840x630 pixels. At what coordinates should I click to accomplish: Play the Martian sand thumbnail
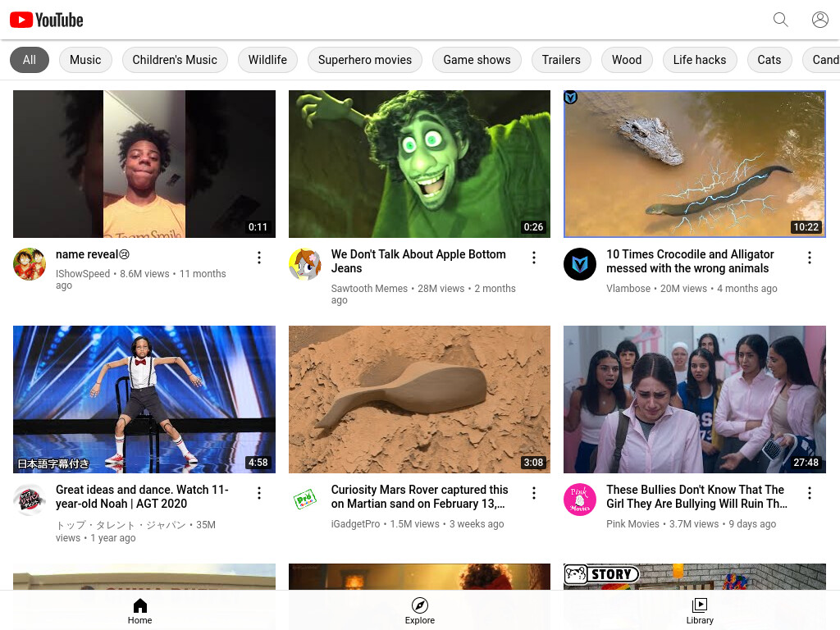point(419,399)
